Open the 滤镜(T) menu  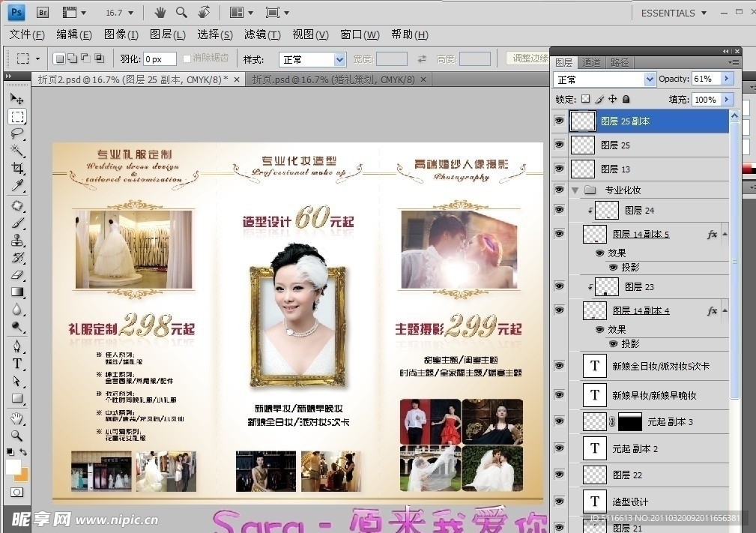click(262, 34)
